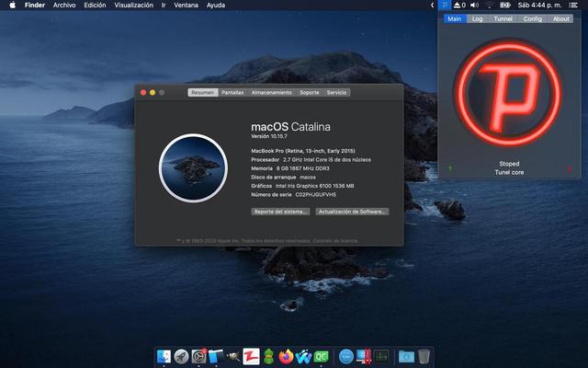Open the Contrato de licencia link
Screen dimensions: 588x368
tap(334, 241)
